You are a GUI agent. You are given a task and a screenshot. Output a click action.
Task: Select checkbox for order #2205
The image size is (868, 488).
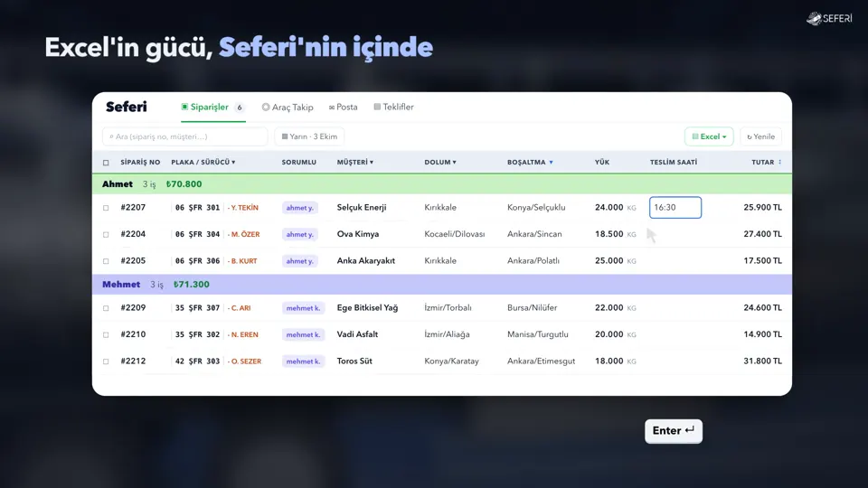[106, 261]
